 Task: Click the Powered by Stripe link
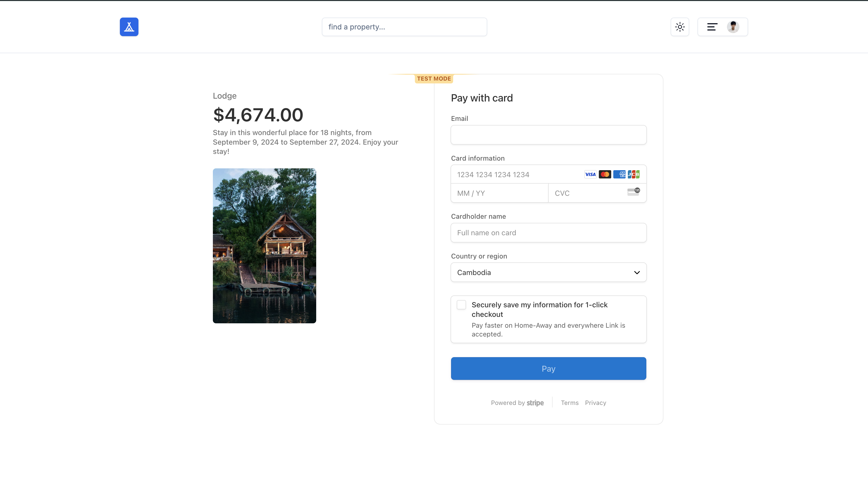point(517,403)
